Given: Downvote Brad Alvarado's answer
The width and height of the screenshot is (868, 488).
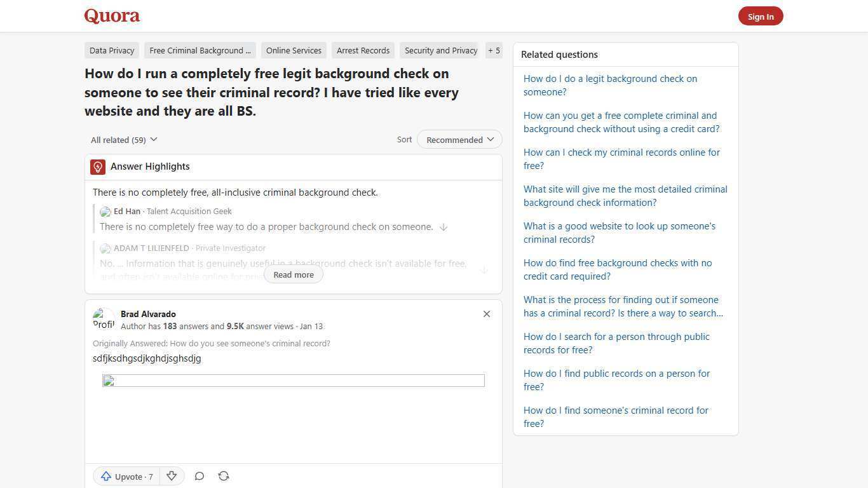Looking at the screenshot, I should (x=171, y=476).
